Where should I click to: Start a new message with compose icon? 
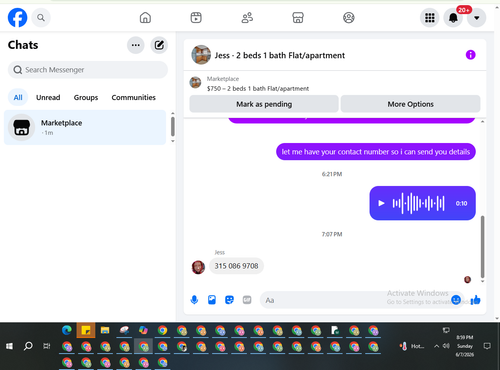(x=159, y=45)
